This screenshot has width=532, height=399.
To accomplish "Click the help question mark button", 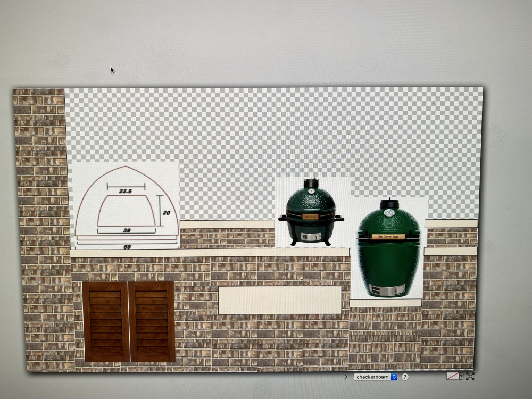I will pyautogui.click(x=405, y=377).
